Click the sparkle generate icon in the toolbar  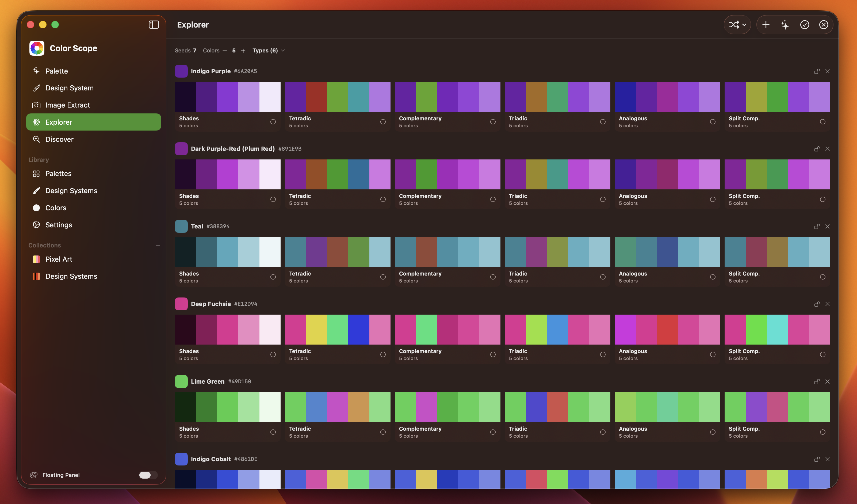point(785,25)
